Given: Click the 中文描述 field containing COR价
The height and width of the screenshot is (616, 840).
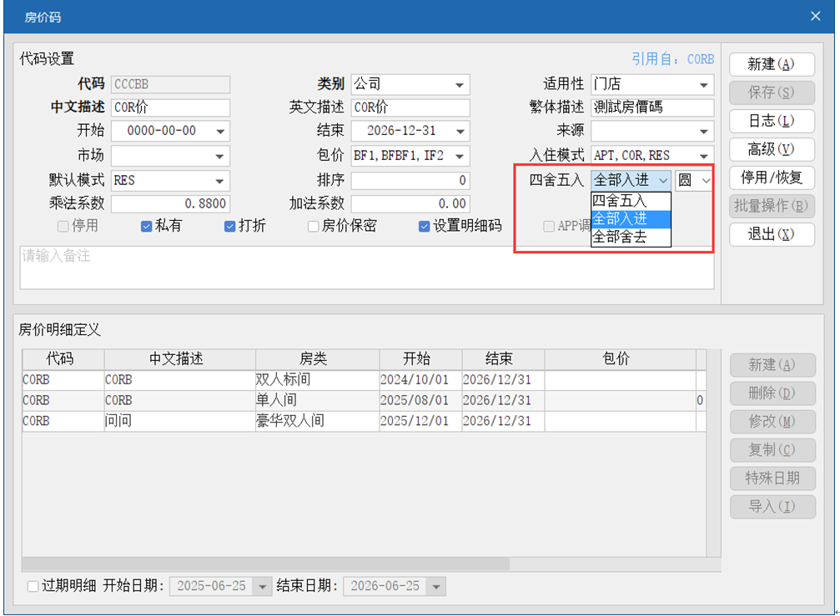Looking at the screenshot, I should point(170,108).
